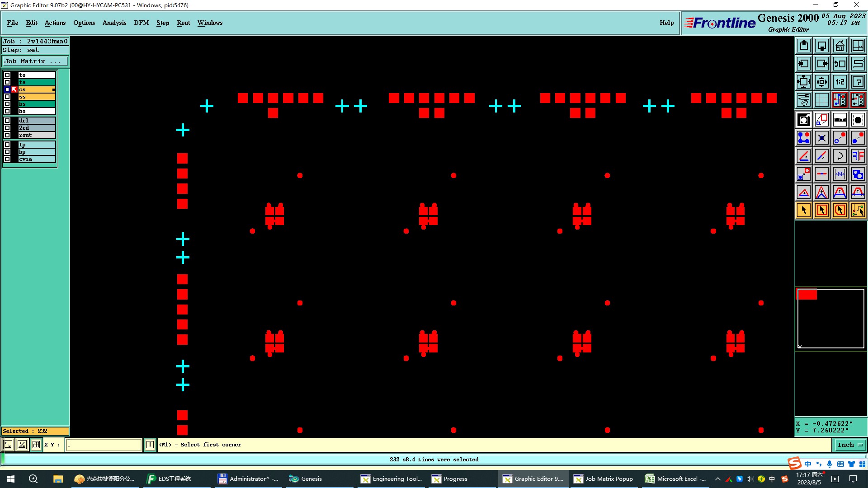Click the pan up view icon
Viewport: 868px width, 488px height.
pos(804,46)
